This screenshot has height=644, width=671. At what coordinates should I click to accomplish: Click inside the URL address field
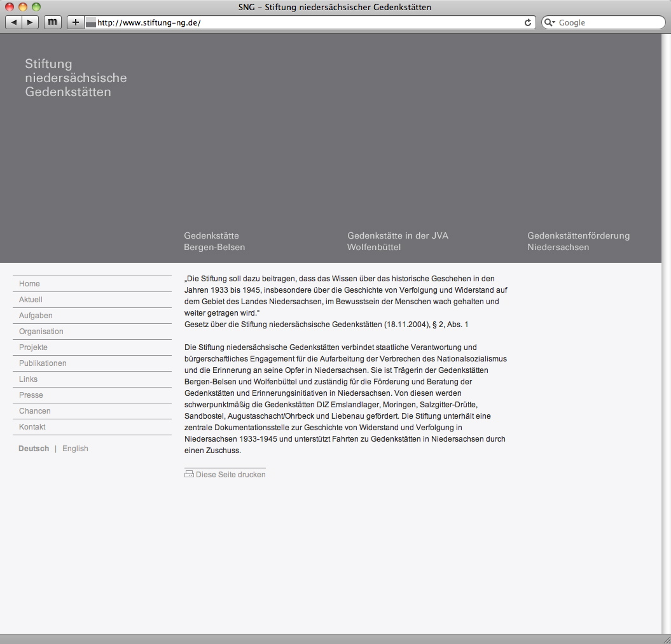coord(254,22)
